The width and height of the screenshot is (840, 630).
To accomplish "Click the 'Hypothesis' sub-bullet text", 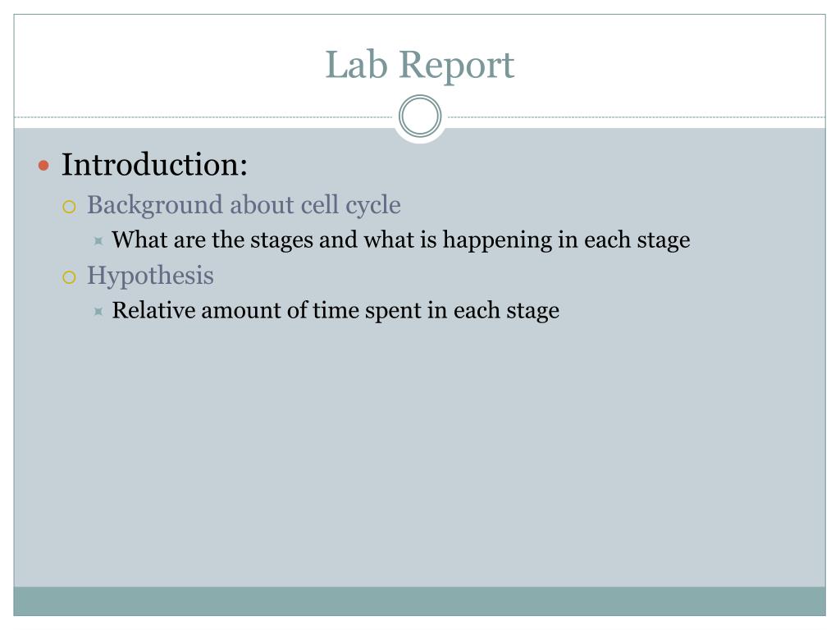I will tap(151, 276).
